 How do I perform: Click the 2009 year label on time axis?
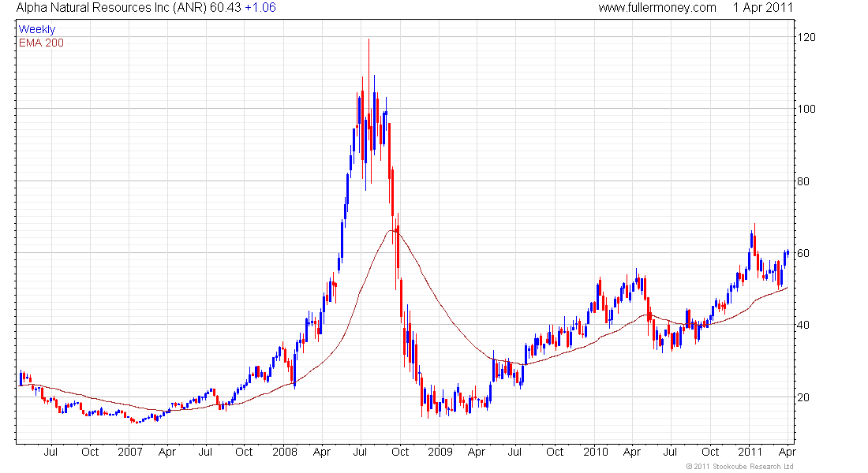point(440,452)
